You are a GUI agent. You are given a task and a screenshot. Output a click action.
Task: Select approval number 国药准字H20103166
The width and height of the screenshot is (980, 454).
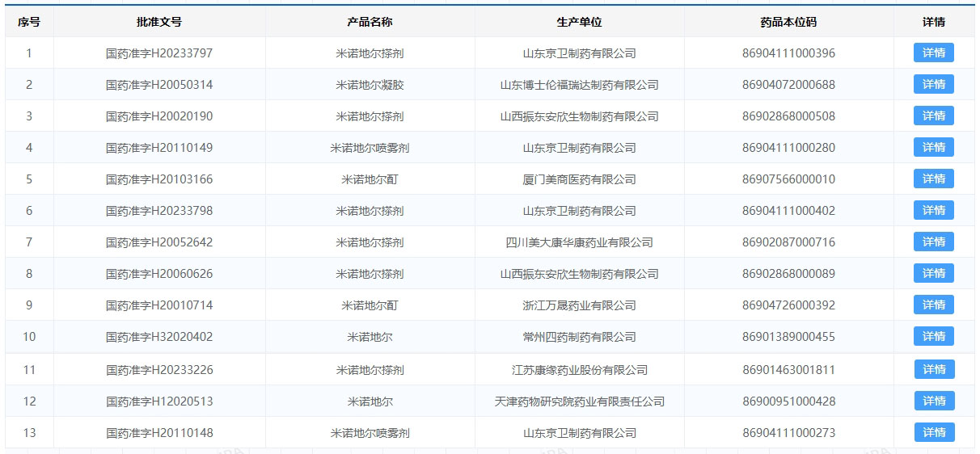[x=159, y=179]
